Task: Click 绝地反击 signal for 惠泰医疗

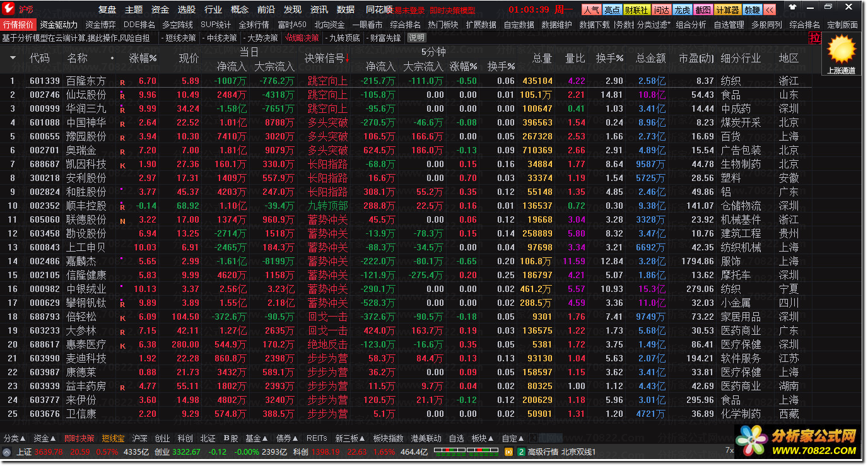Action: pos(327,344)
